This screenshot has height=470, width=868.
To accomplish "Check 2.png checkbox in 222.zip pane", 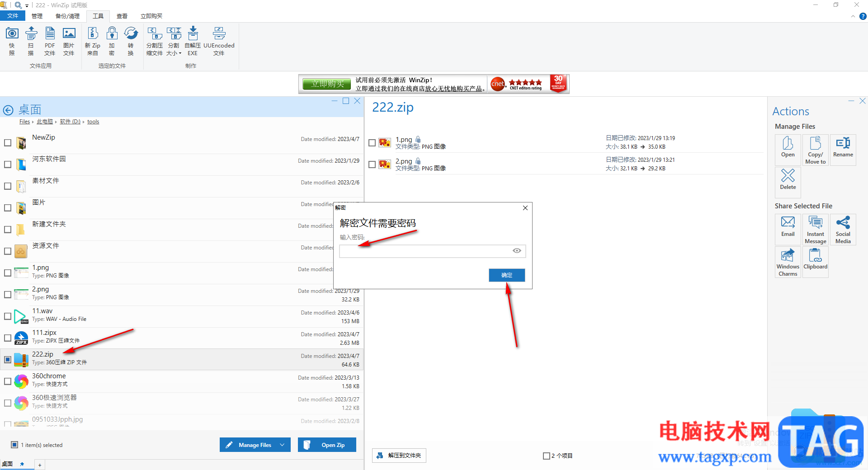I will pyautogui.click(x=372, y=164).
